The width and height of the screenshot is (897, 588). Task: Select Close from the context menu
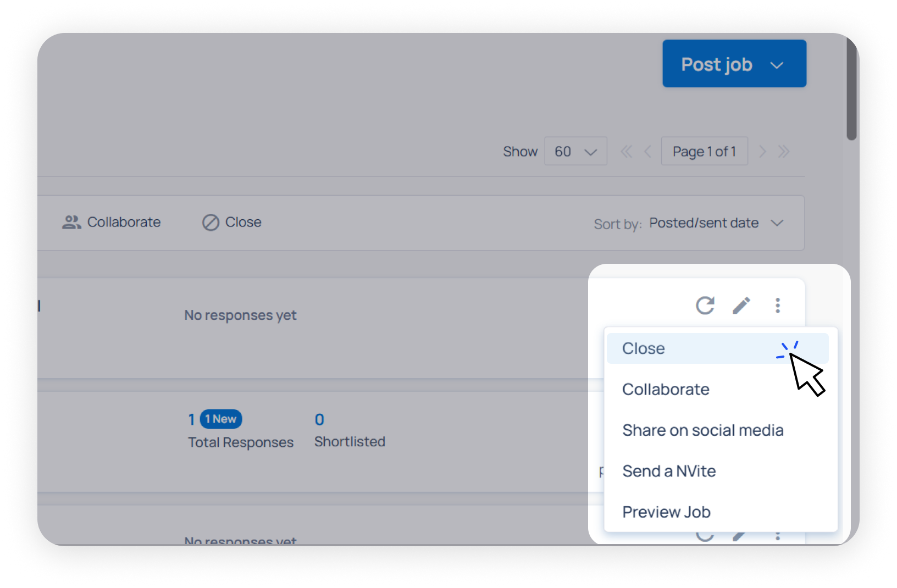click(x=644, y=348)
